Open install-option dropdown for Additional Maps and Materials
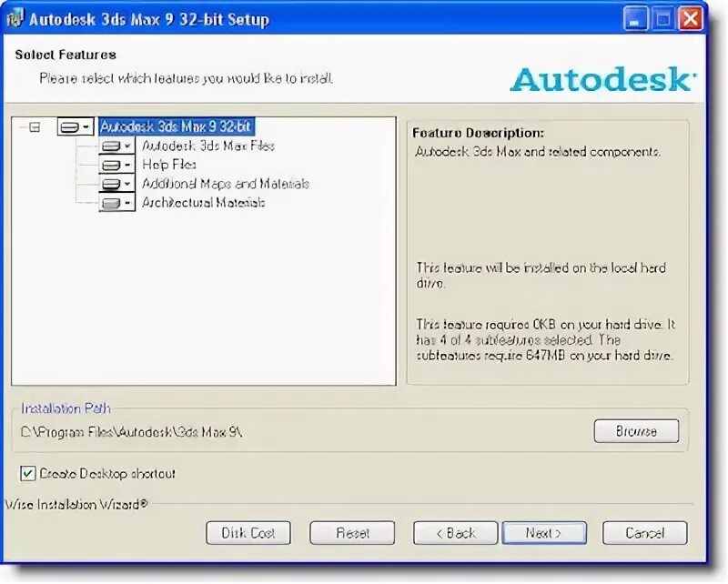 point(116,184)
